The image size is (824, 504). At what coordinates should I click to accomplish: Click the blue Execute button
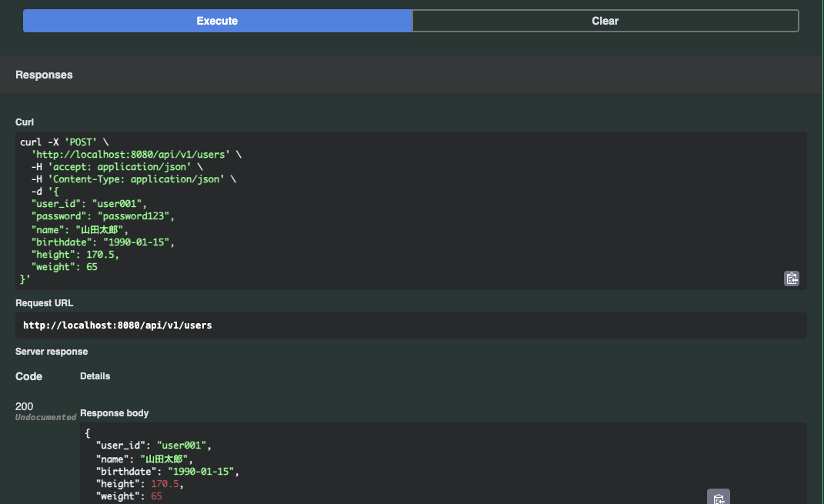click(x=218, y=21)
